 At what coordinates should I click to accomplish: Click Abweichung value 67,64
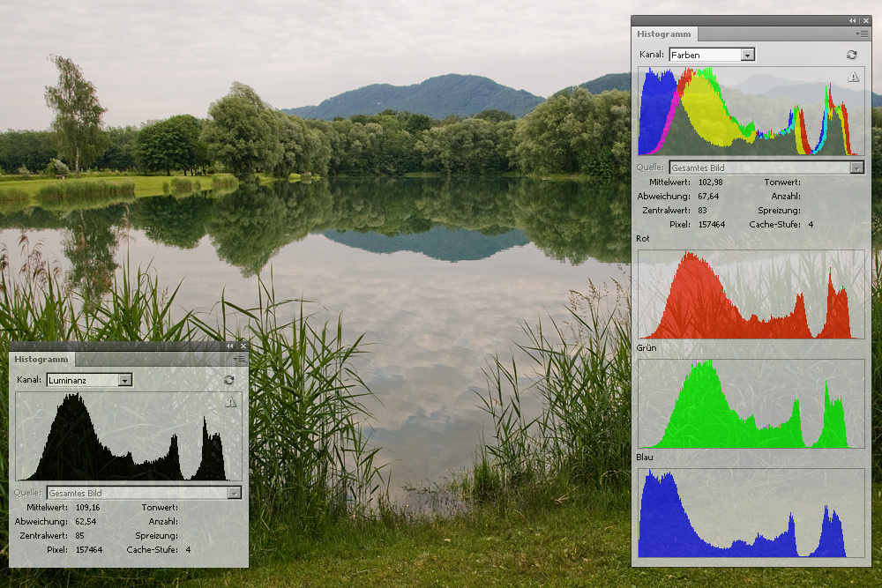pos(709,197)
